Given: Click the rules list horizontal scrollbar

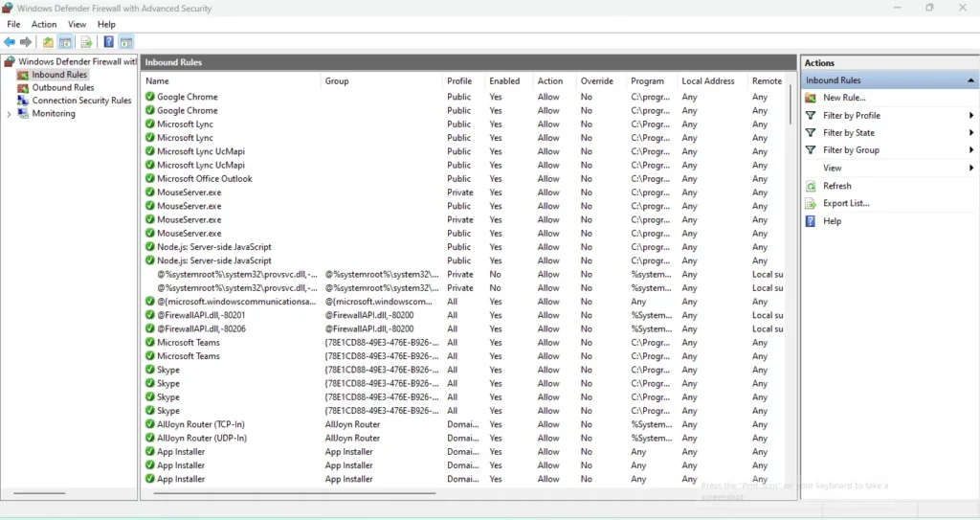Looking at the screenshot, I should coord(295,493).
